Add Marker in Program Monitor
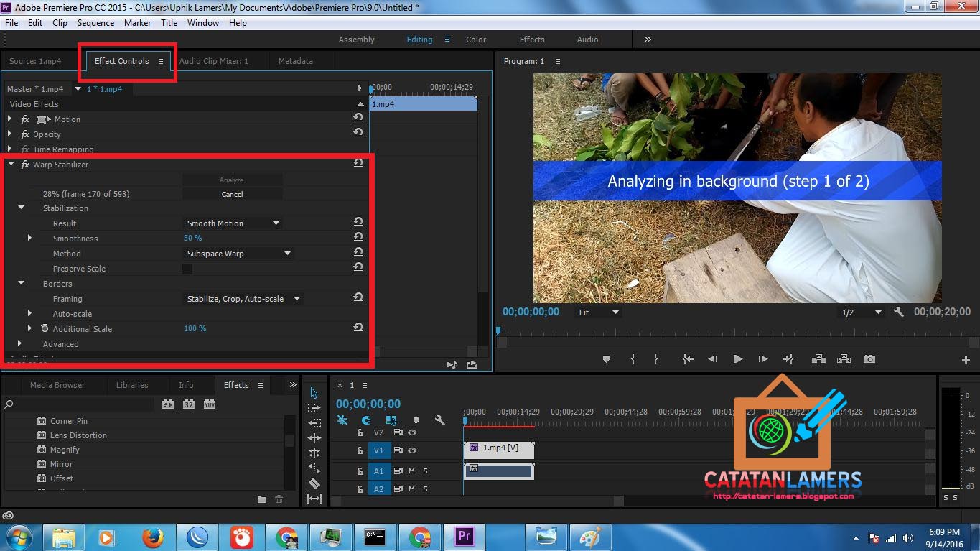 tap(606, 359)
